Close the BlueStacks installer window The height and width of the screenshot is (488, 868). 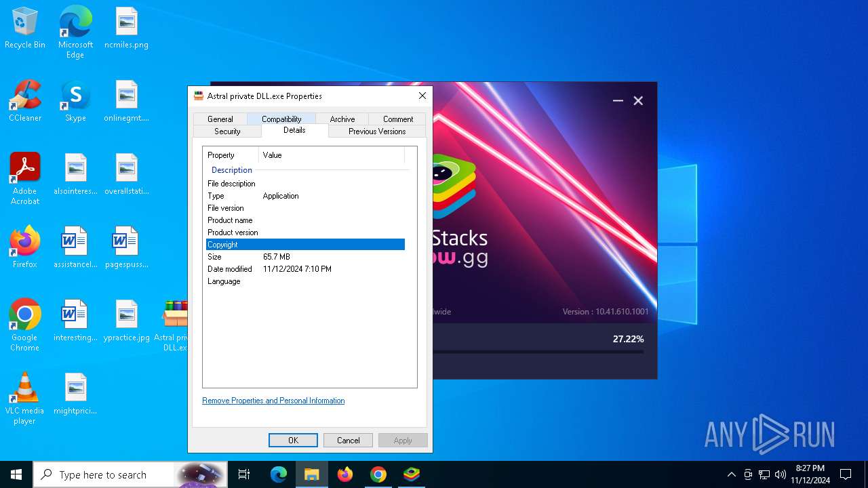[x=638, y=100]
